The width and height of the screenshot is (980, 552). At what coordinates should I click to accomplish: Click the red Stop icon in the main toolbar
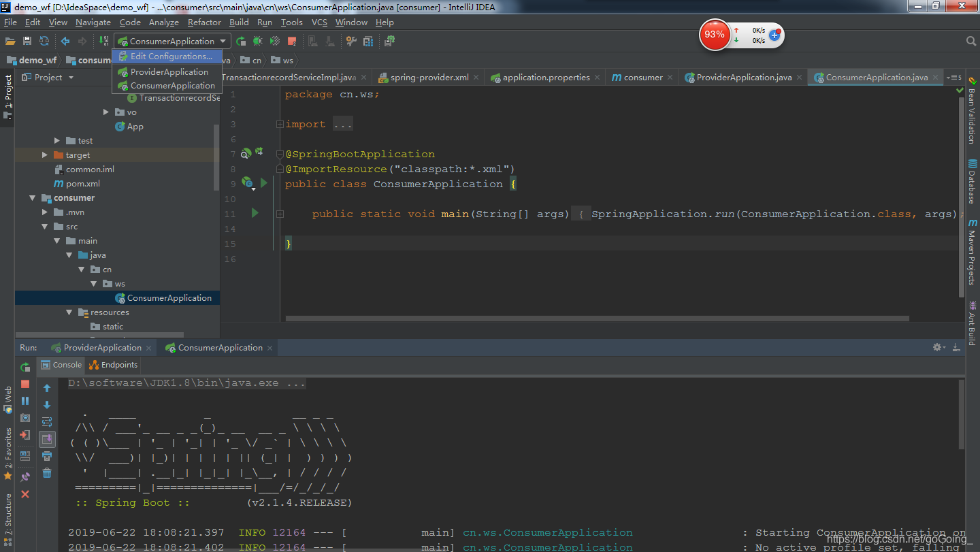click(x=292, y=42)
